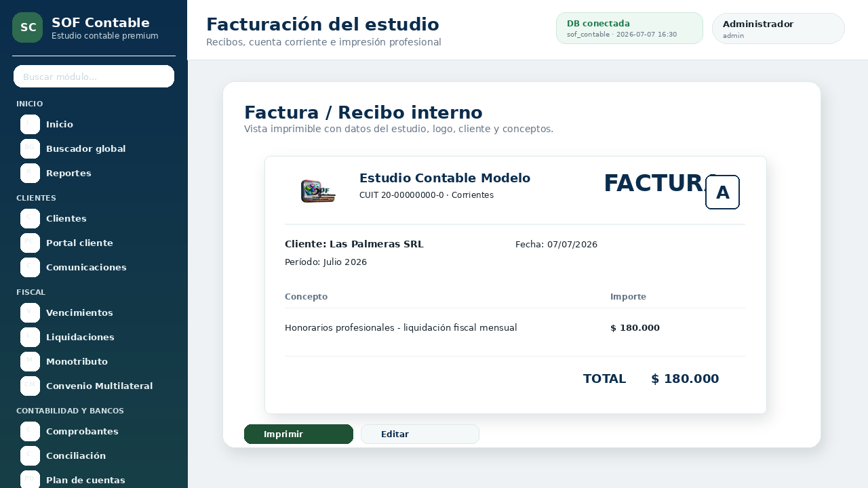This screenshot has width=868, height=488.
Task: Click the 'Factura / Recibo interno' heading
Action: point(363,113)
